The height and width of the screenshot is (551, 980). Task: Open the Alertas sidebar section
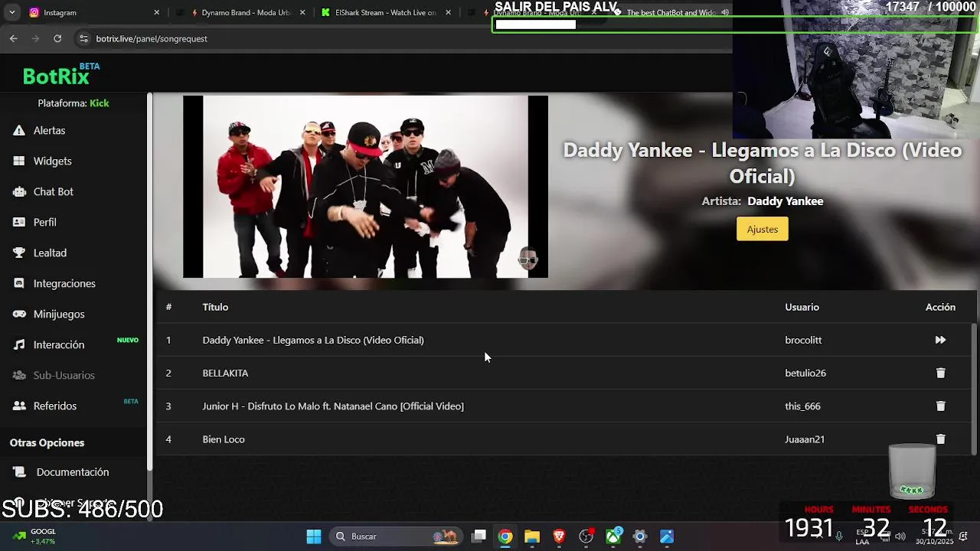50,131
